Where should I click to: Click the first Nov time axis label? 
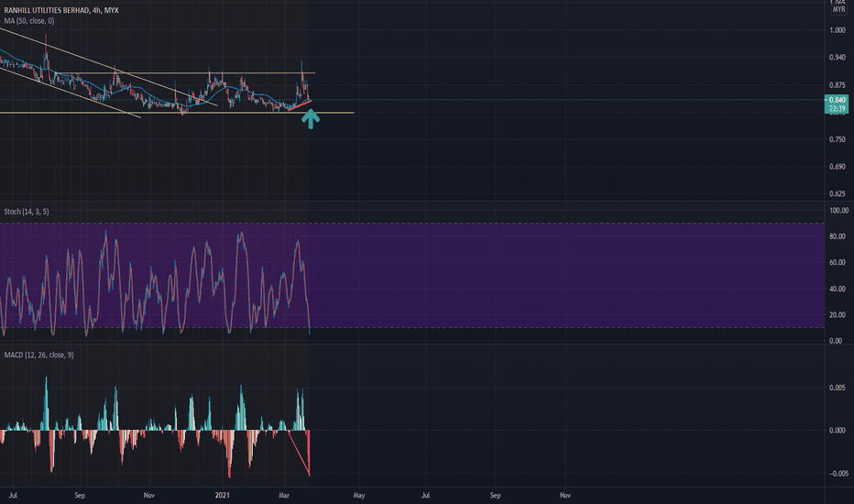[x=148, y=495]
